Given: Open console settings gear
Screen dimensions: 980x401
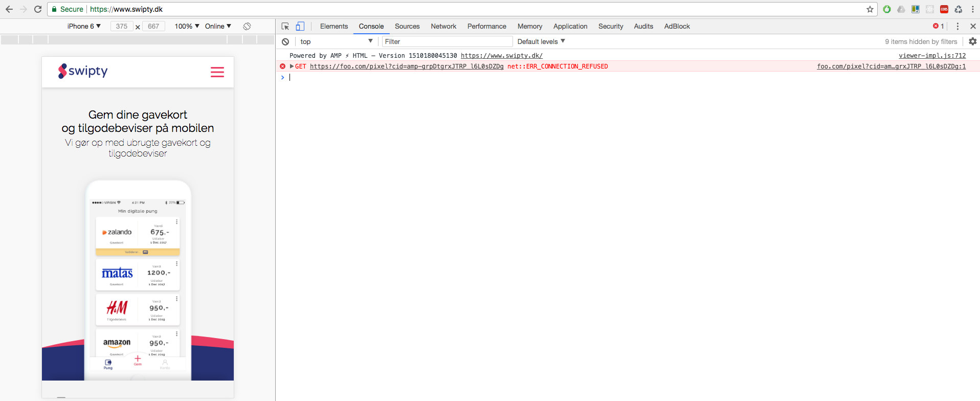Looking at the screenshot, I should 973,41.
